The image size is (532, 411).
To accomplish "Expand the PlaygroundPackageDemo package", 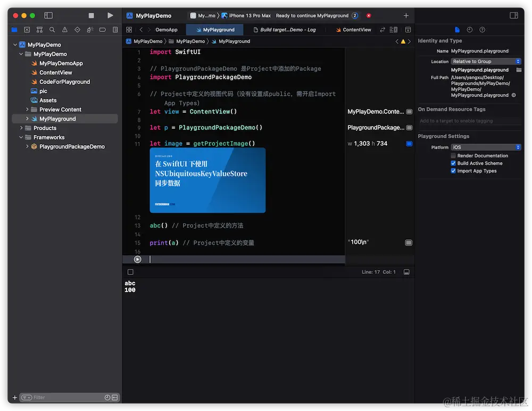I will pyautogui.click(x=27, y=147).
